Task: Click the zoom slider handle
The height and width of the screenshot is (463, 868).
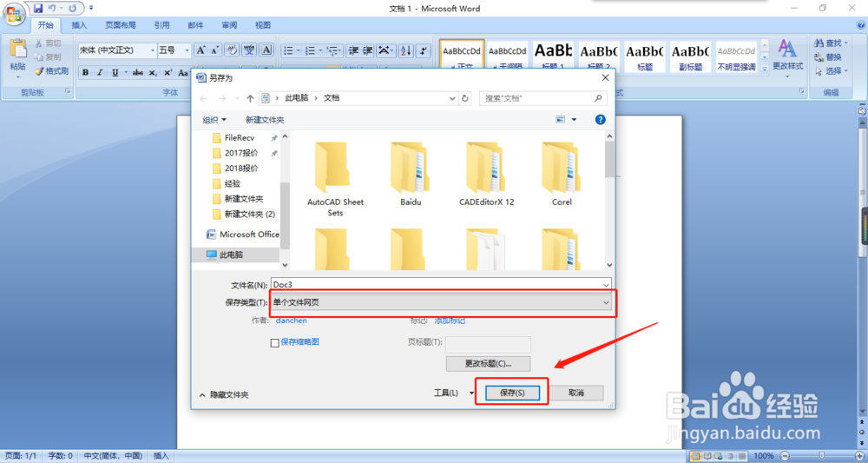Action: click(821, 456)
